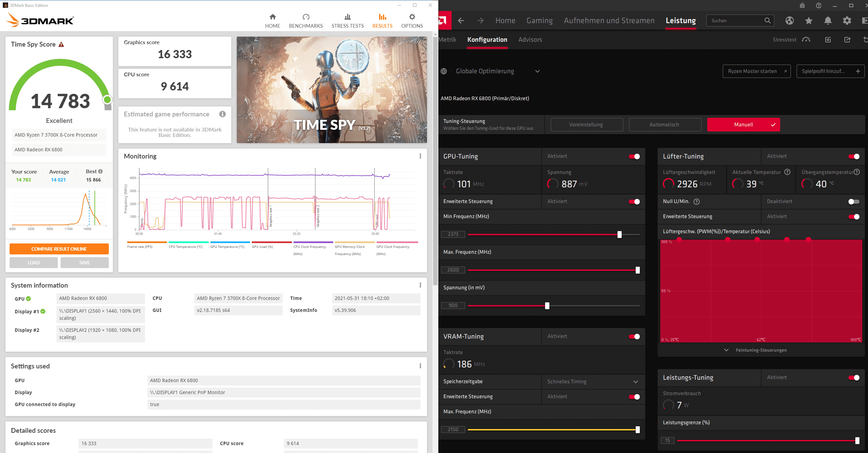Click the Spannung (in mV) slider handle

(547, 306)
